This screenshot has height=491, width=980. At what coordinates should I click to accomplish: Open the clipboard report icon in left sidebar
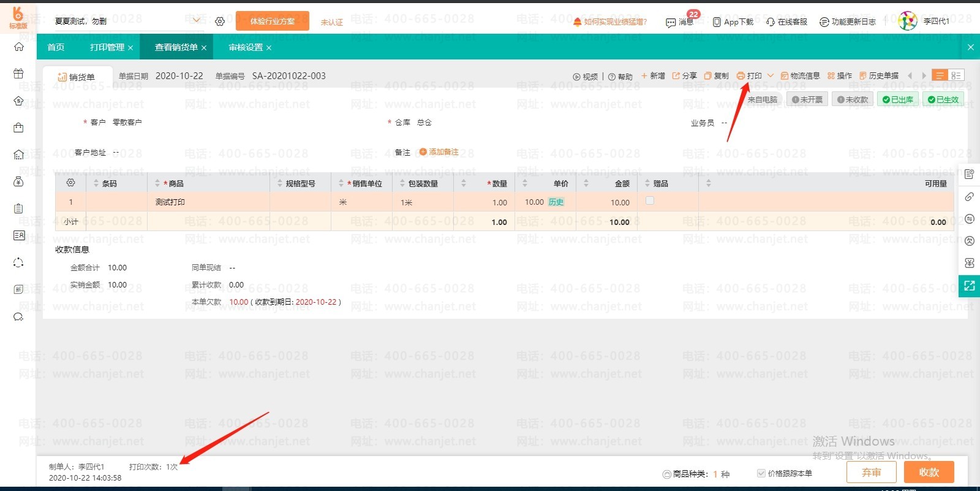coord(18,208)
